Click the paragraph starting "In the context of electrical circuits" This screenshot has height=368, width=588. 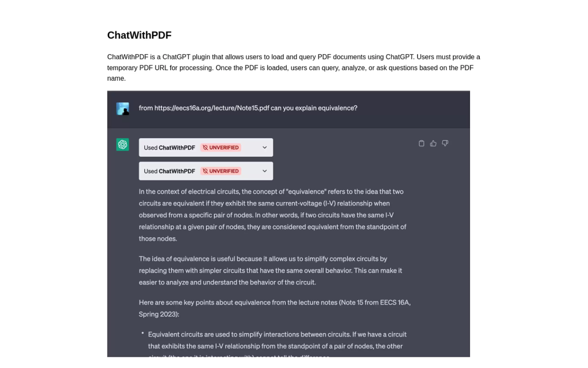click(x=272, y=215)
